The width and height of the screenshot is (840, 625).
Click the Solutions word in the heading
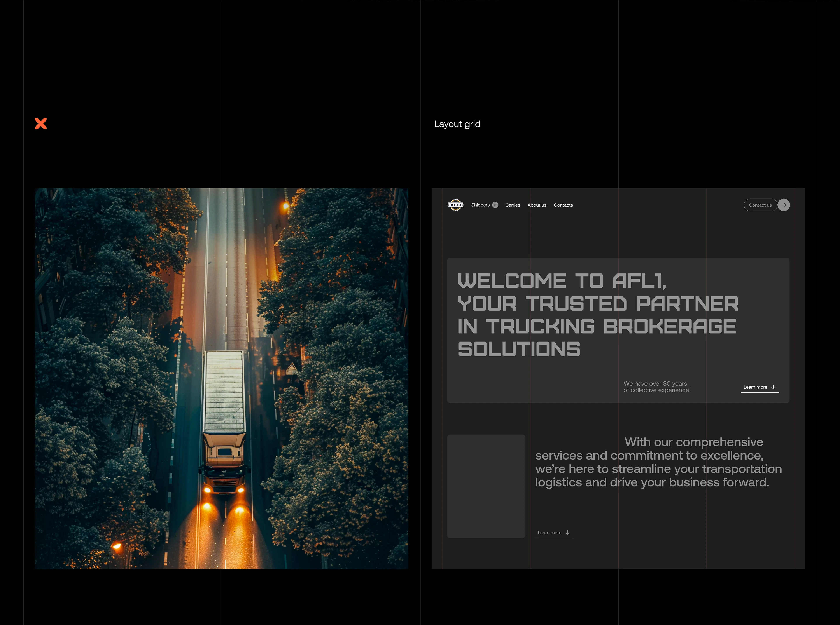click(x=519, y=349)
